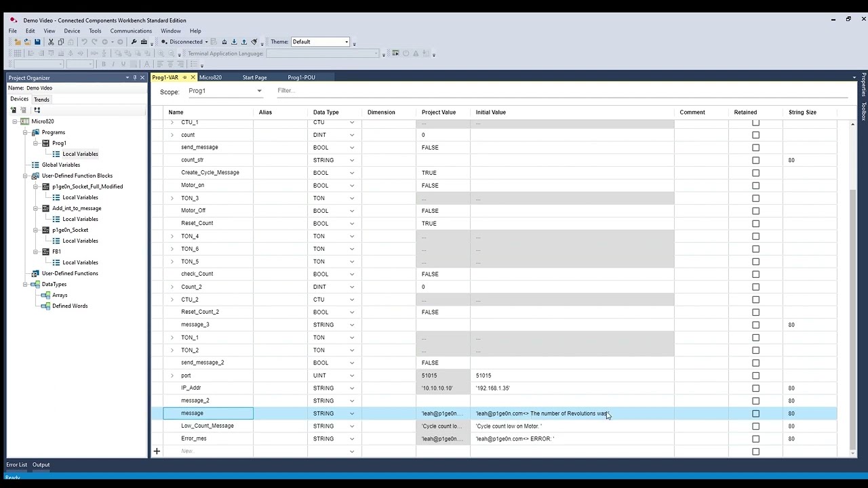
Task: Open the Output panel
Action: (41, 464)
